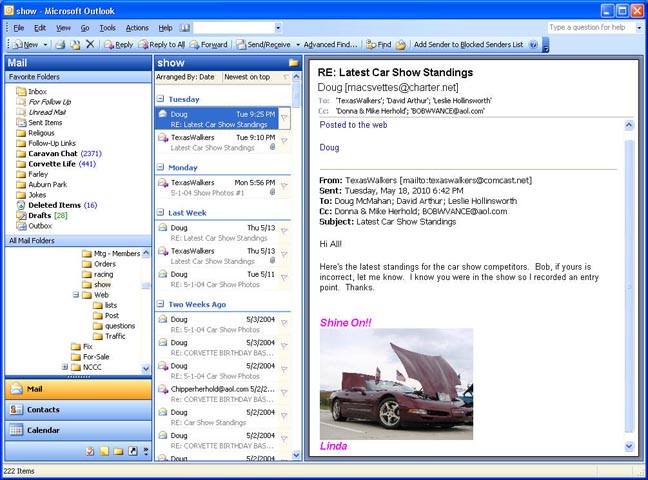Open the Actions menu
648x480 pixels.
pos(137,28)
